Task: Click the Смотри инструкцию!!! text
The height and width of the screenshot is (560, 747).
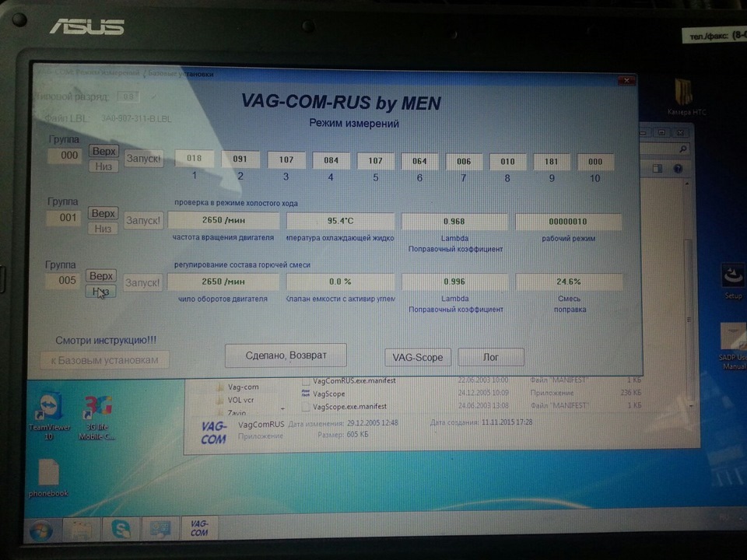Action: [106, 341]
